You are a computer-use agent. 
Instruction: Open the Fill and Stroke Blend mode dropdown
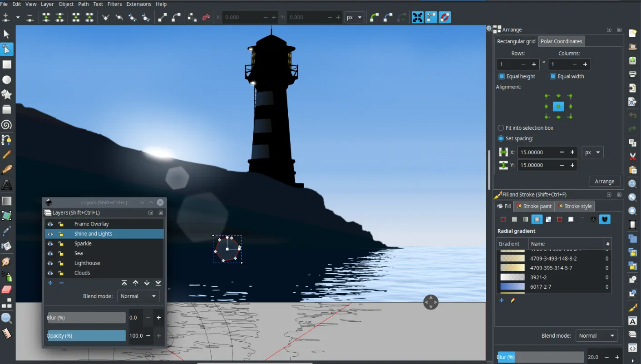pyautogui.click(x=597, y=336)
